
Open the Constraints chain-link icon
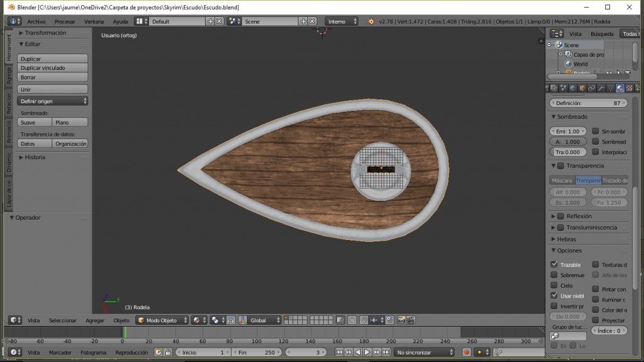pyautogui.click(x=592, y=88)
